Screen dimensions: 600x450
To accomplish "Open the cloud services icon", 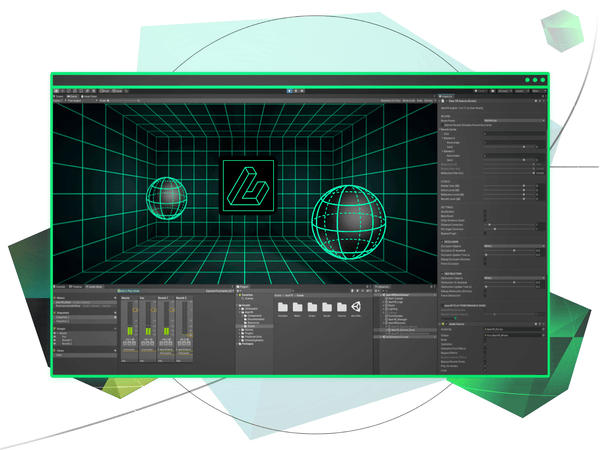I will (x=492, y=91).
